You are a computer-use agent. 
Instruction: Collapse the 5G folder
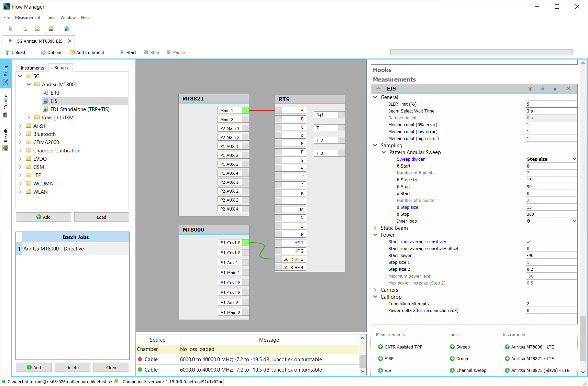[20, 76]
